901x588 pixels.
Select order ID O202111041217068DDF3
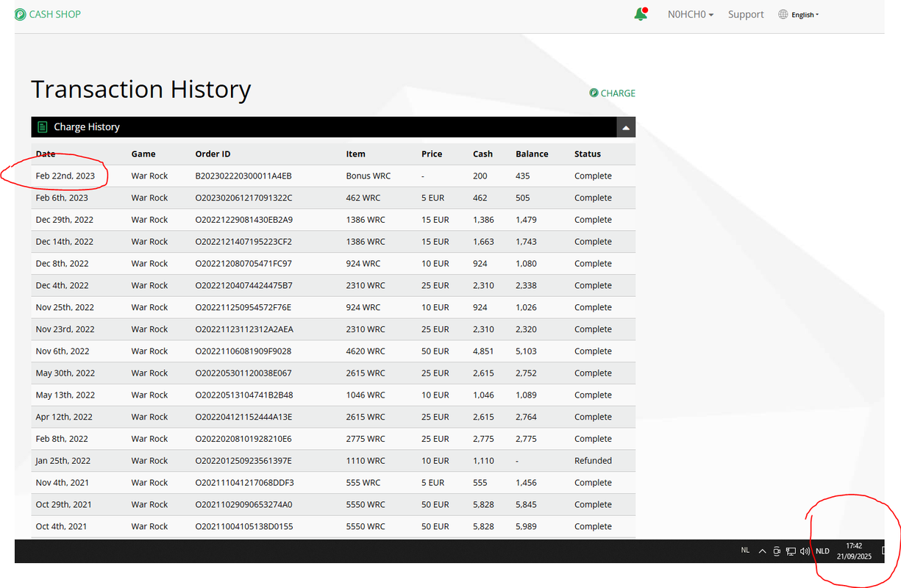pos(244,483)
